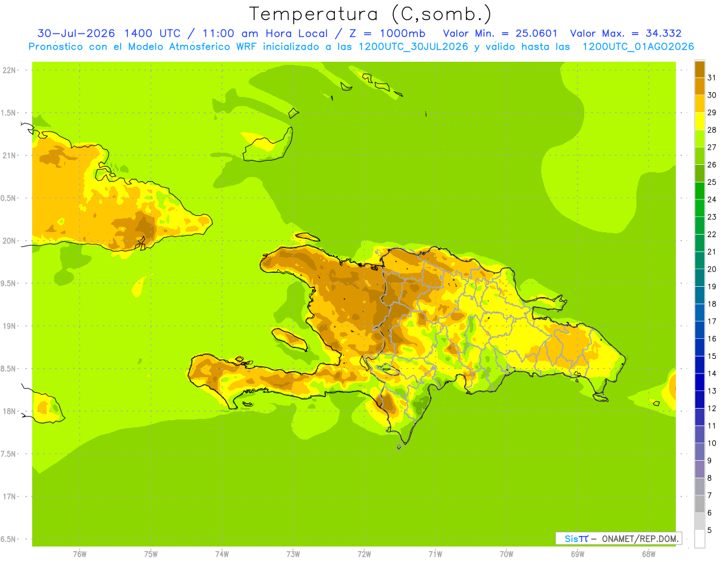This screenshot has height=562, width=728.
Task: Click the "1200UTC_01AGO2026" valid-until time
Action: tap(638, 46)
